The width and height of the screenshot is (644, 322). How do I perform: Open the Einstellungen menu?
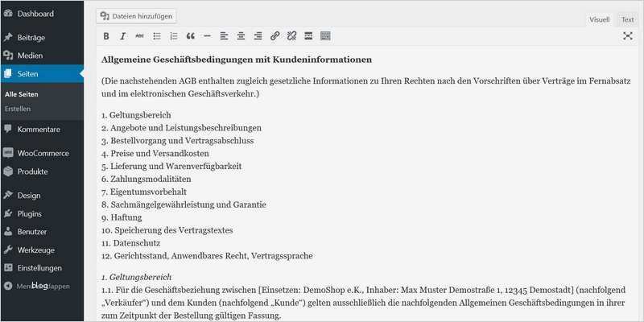[x=39, y=268]
